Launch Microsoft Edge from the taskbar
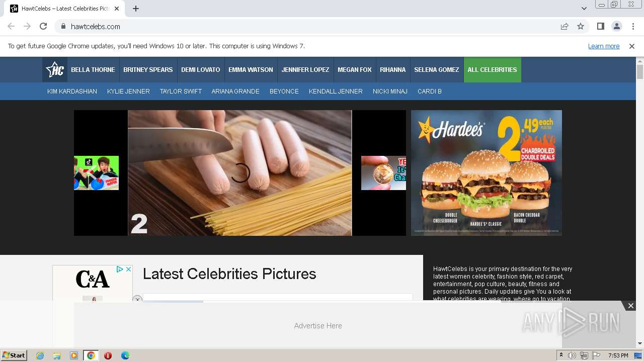The width and height of the screenshot is (644, 362). pyautogui.click(x=125, y=355)
